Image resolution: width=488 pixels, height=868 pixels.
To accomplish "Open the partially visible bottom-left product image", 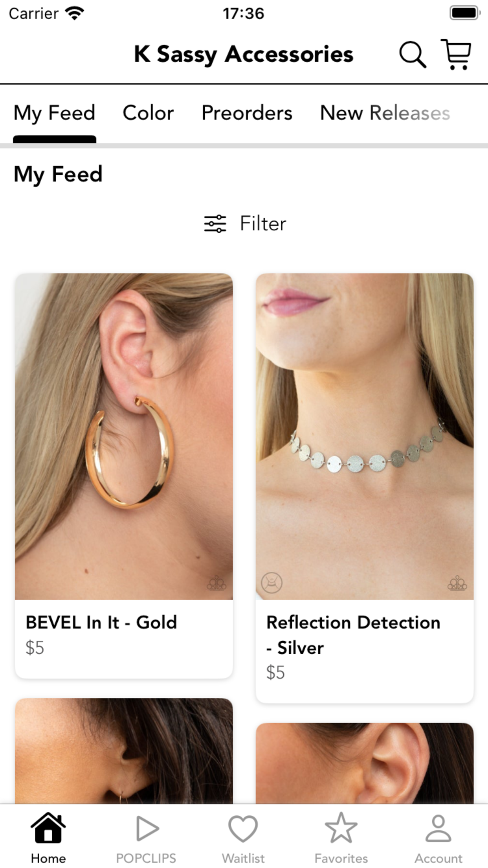I will click(124, 751).
